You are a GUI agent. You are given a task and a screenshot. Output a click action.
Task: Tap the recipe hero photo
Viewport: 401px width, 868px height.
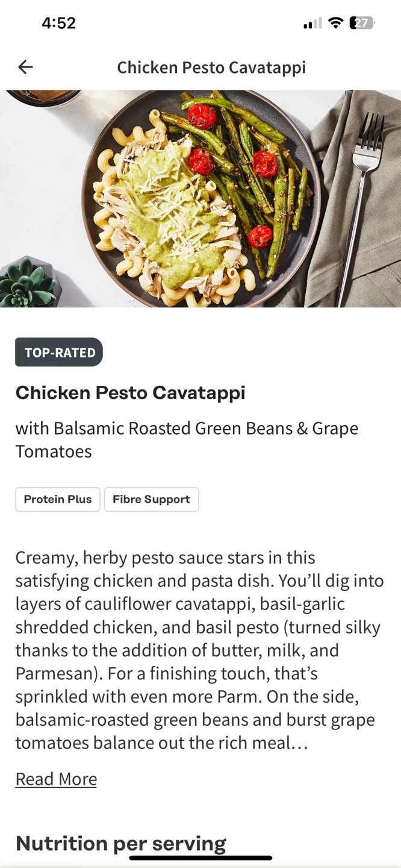click(x=200, y=199)
